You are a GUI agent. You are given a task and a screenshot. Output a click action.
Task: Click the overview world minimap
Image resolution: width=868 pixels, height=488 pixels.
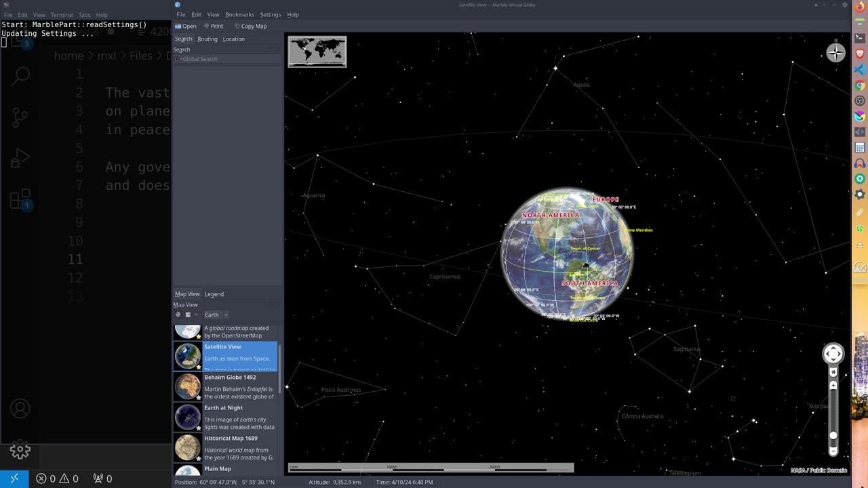pos(317,52)
